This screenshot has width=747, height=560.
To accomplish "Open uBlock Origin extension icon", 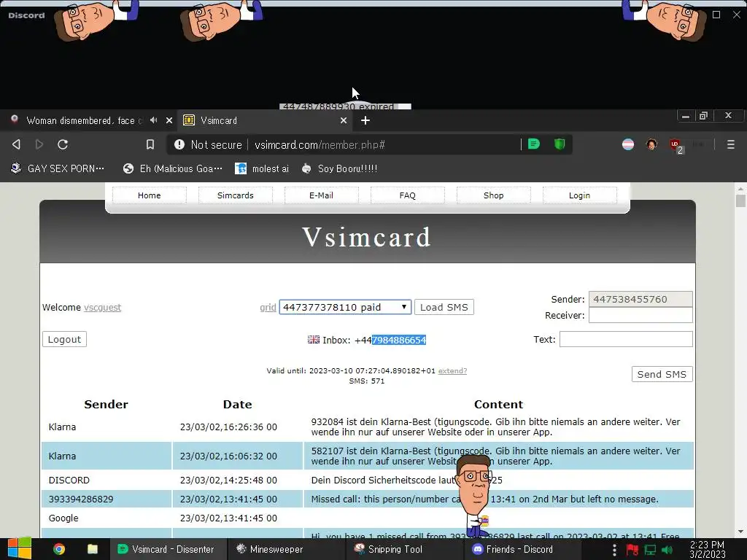I will (x=676, y=145).
